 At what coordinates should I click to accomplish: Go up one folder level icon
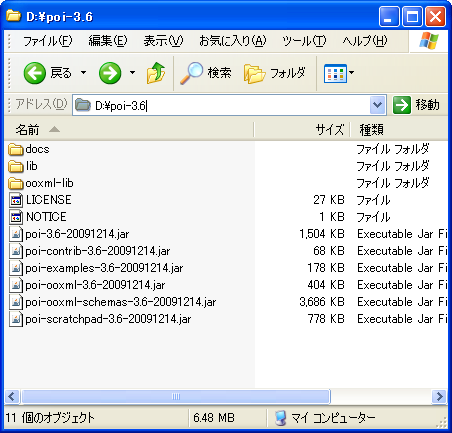[x=156, y=73]
